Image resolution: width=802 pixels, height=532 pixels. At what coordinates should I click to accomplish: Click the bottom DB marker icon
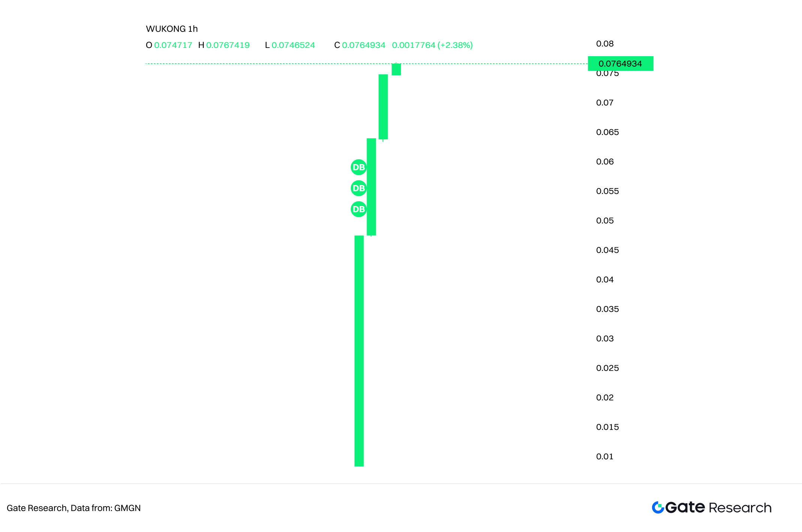tap(358, 209)
